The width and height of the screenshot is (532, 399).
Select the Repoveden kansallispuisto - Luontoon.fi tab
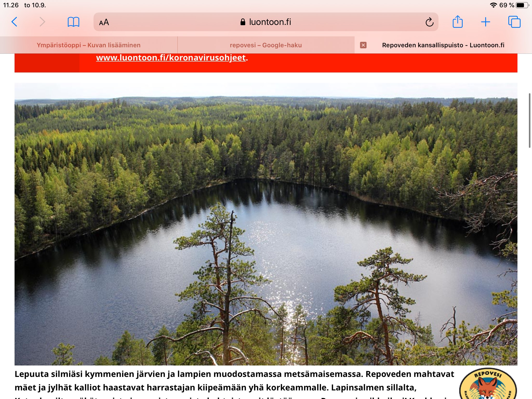click(443, 45)
